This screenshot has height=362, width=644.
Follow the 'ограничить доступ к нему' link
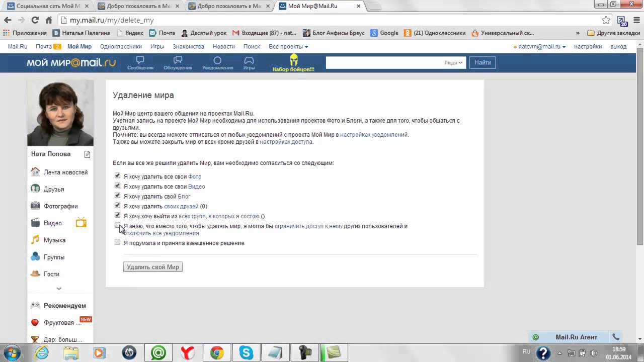coord(308,226)
